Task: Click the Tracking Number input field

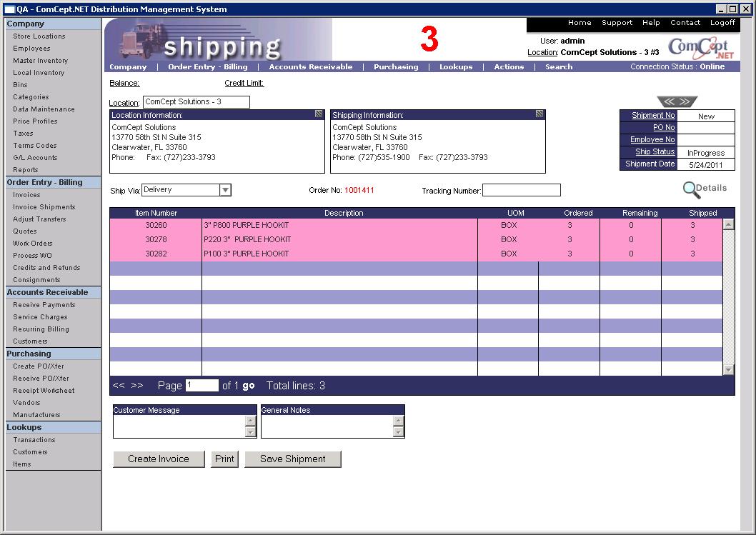Action: click(x=521, y=190)
